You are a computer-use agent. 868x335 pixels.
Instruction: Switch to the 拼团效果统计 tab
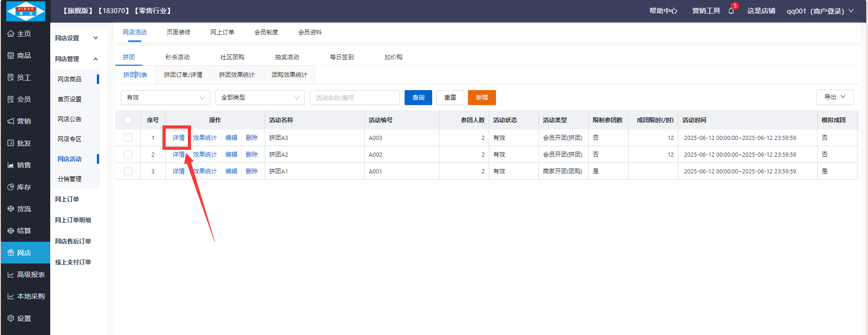[x=237, y=75]
